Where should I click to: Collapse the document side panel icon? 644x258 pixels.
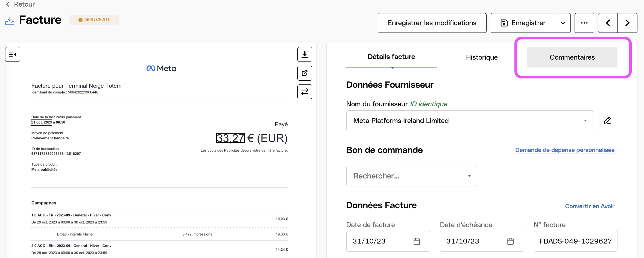point(13,54)
